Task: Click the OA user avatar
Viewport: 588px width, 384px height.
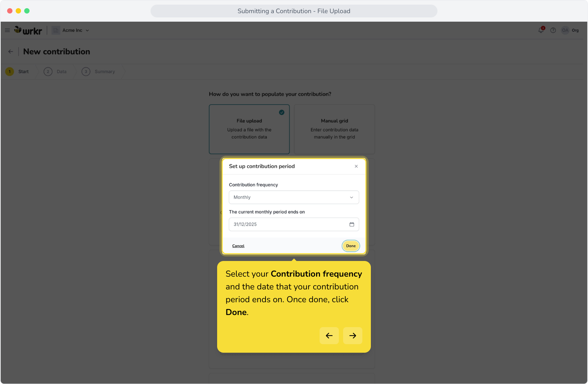Action: point(565,30)
